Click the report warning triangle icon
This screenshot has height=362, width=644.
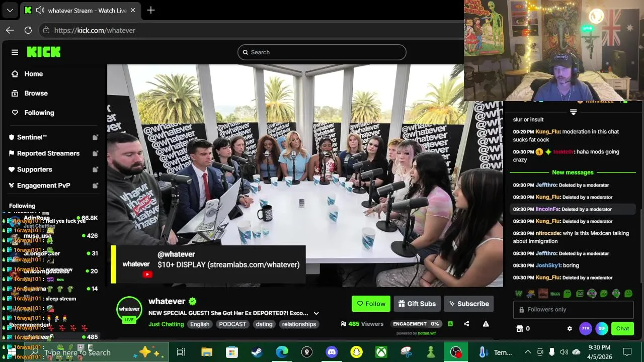[486, 324]
